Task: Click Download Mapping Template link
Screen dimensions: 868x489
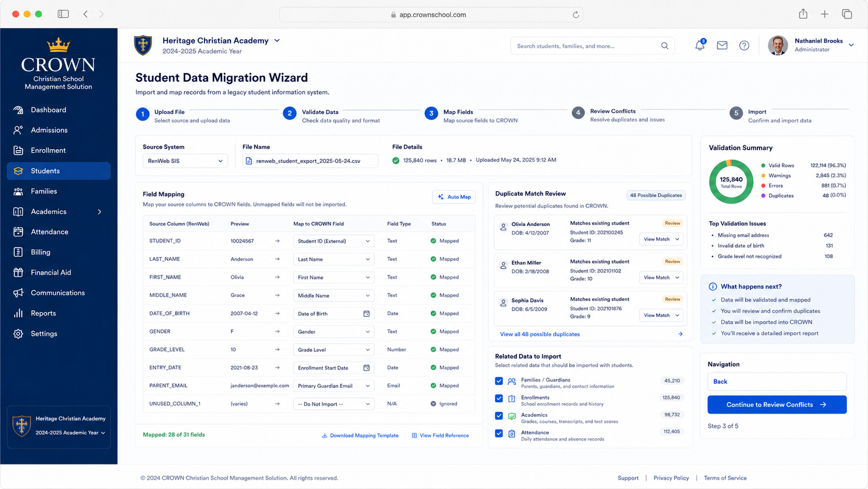Action: [360, 435]
